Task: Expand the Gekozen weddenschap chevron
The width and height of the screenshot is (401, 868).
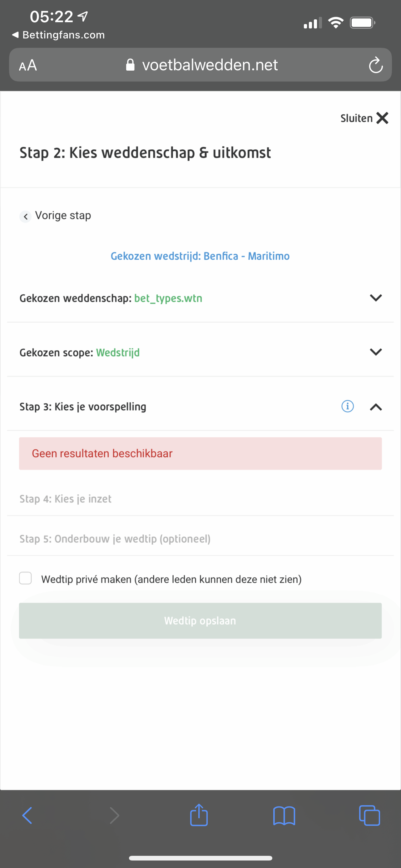Action: (376, 298)
